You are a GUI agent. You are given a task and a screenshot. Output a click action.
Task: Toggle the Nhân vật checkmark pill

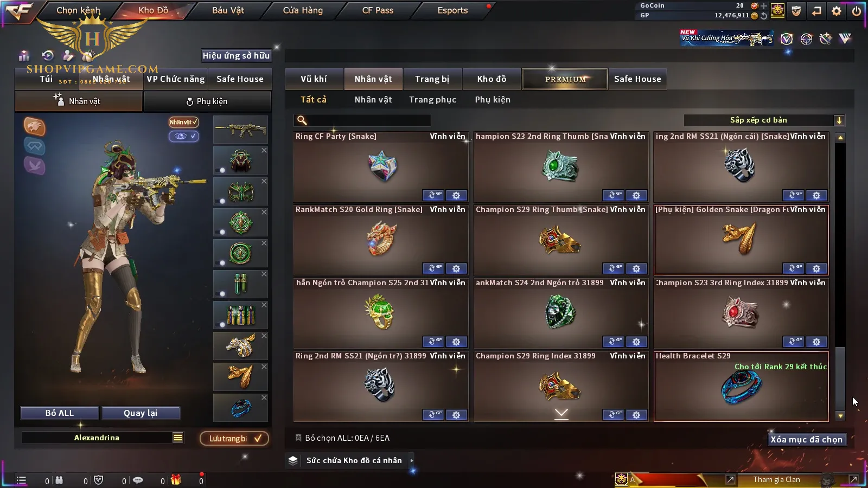pos(183,122)
